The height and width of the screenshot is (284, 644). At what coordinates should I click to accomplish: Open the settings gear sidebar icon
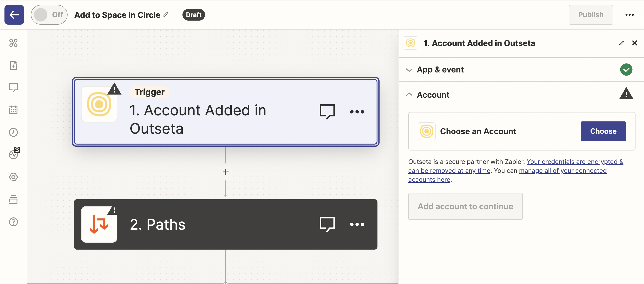coord(13,177)
